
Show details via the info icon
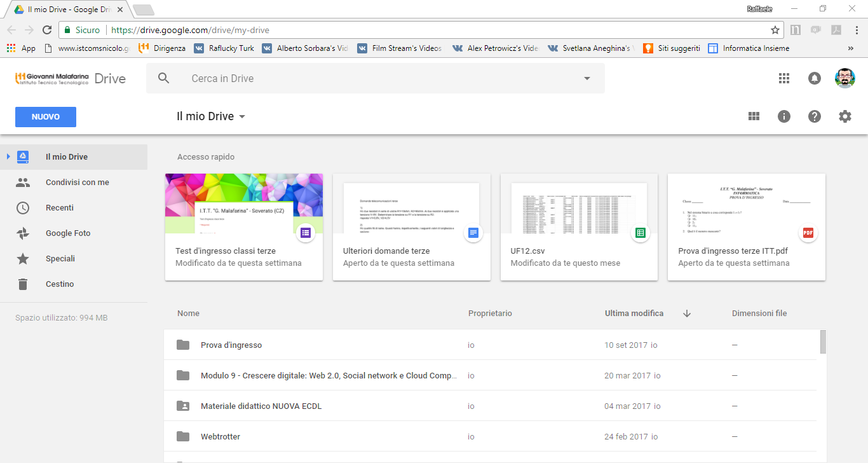click(x=784, y=116)
